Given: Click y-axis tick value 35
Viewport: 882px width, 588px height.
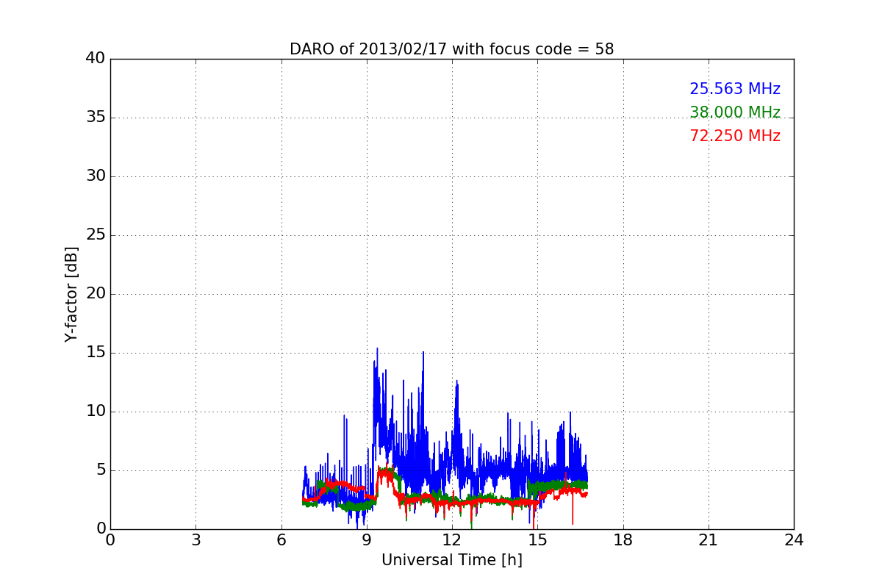Looking at the screenshot, I should [x=96, y=118].
